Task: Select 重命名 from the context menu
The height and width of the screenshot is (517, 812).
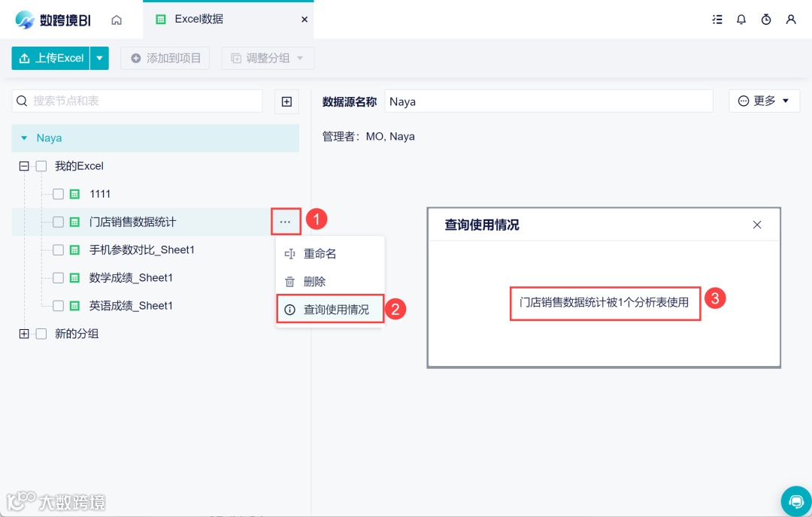Action: pyautogui.click(x=320, y=254)
